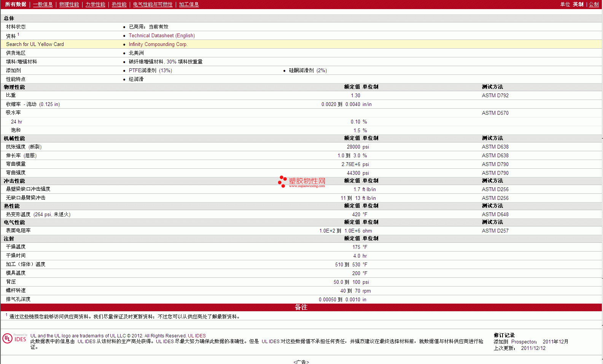603x364 pixels.
Task: Open Technical Datasheet (English) link
Action: (162, 35)
